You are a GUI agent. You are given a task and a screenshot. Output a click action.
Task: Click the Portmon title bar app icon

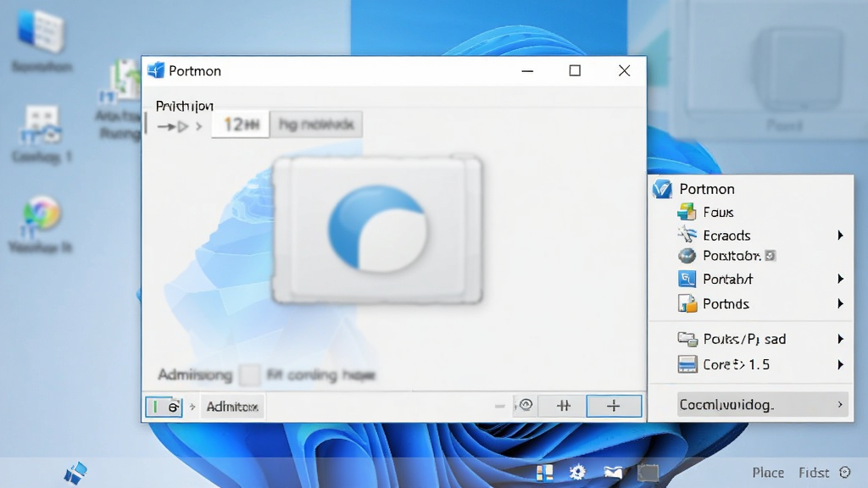point(156,70)
